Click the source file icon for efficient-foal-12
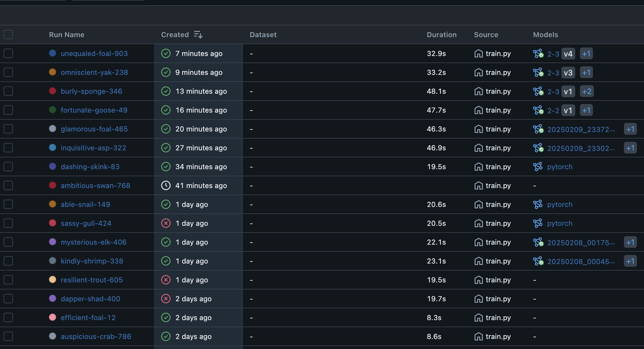This screenshot has width=644, height=349. (x=478, y=318)
